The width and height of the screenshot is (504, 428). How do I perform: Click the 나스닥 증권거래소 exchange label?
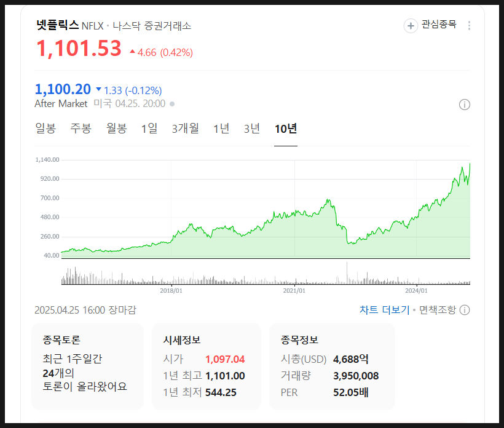pyautogui.click(x=152, y=26)
